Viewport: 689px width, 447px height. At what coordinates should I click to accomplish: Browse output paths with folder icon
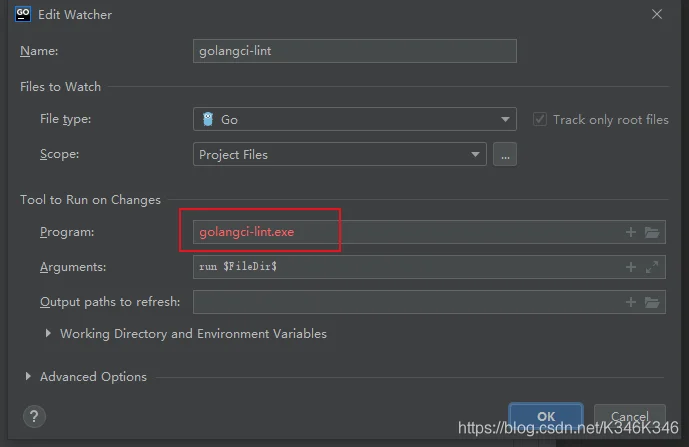[652, 302]
